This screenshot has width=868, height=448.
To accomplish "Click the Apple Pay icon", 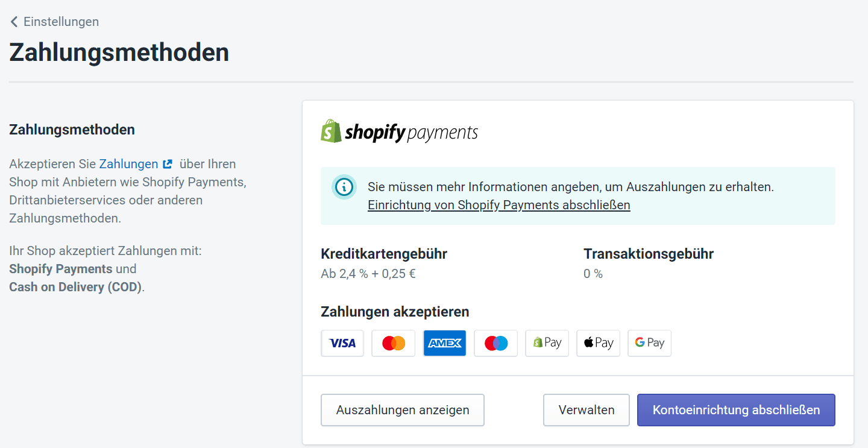I will coord(599,343).
